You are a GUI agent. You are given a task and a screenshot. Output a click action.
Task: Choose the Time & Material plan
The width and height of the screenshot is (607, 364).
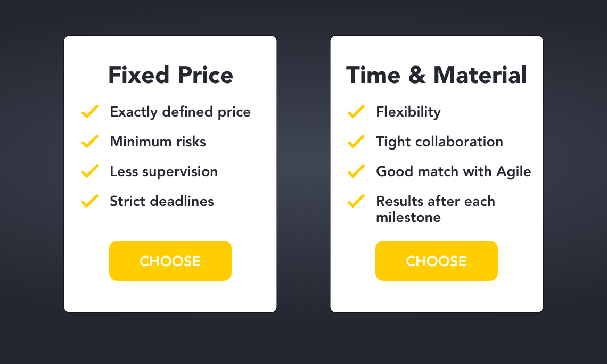[x=437, y=261]
